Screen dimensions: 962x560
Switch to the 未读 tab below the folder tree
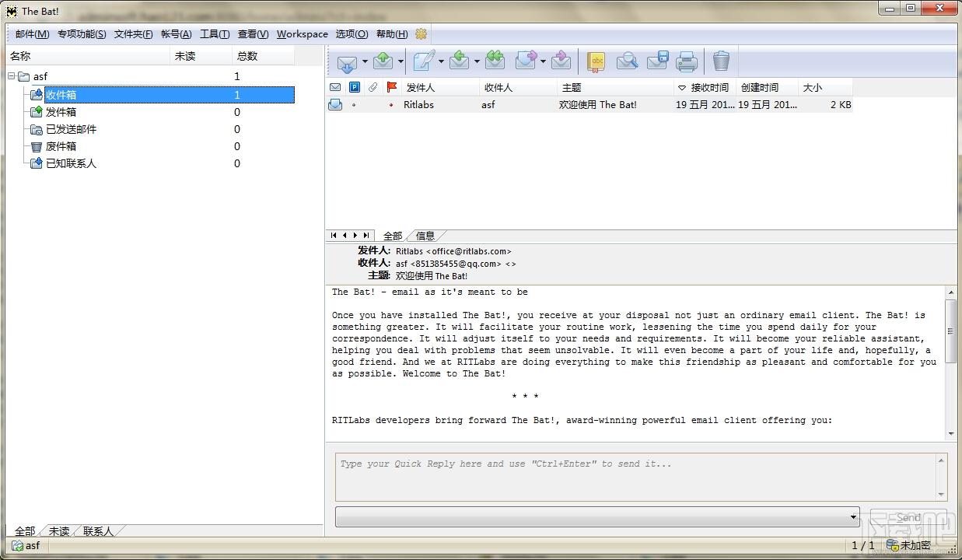click(x=59, y=531)
